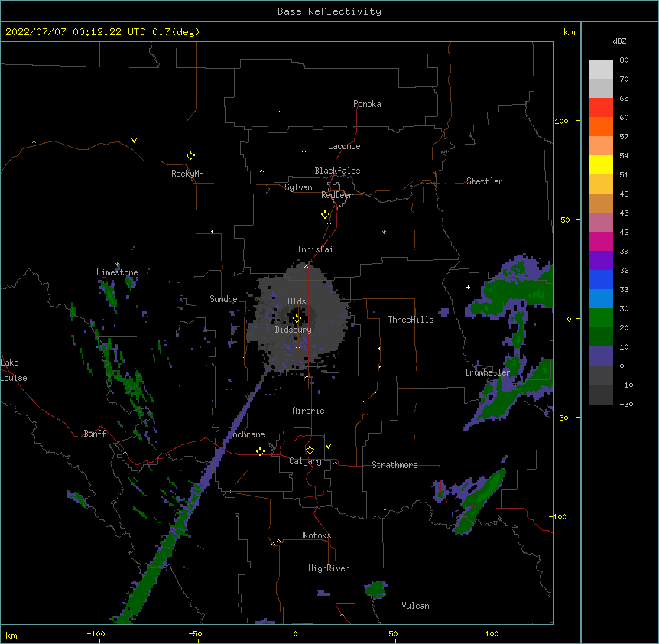
Task: Click the yellow diamond marker near RockyMH
Action: click(190, 156)
